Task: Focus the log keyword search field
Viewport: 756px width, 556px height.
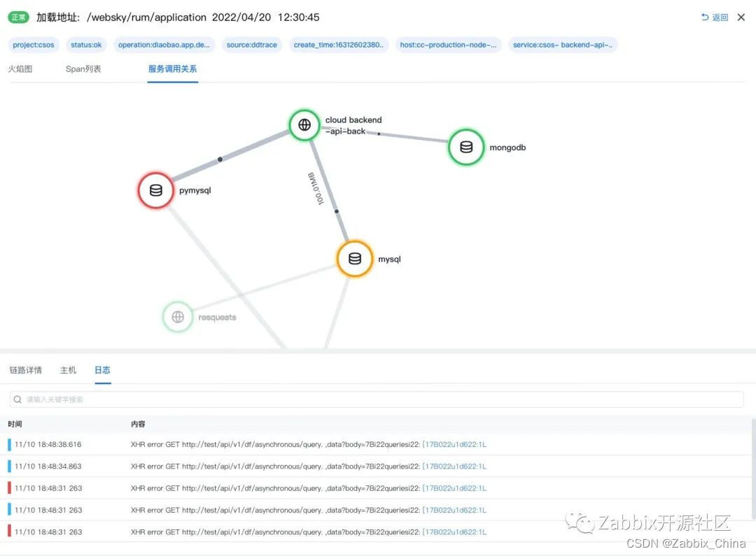Action: coord(377,399)
